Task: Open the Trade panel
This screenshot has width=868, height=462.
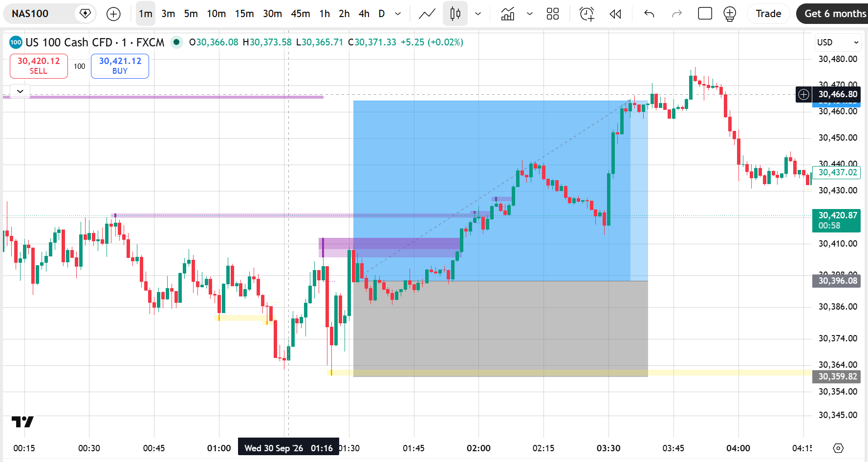Action: click(768, 14)
